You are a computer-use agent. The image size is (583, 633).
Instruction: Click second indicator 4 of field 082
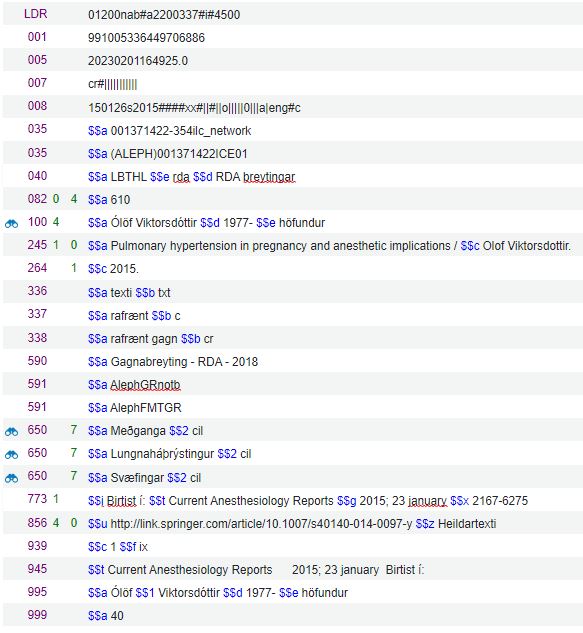point(74,199)
